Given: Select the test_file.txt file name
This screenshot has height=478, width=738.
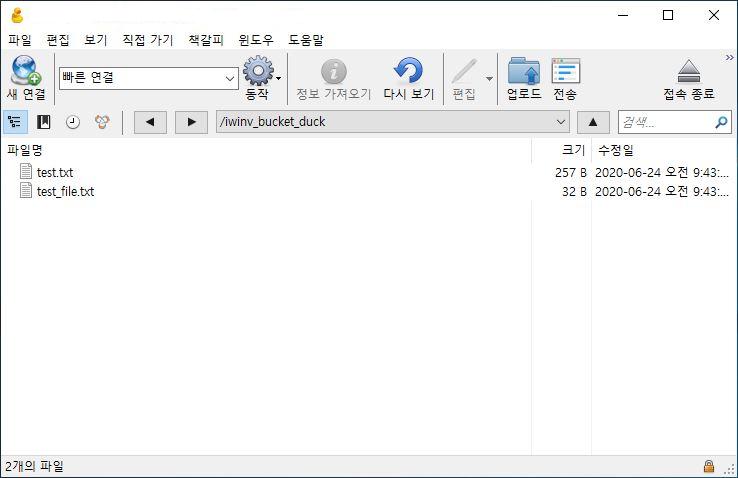Looking at the screenshot, I should (x=65, y=191).
